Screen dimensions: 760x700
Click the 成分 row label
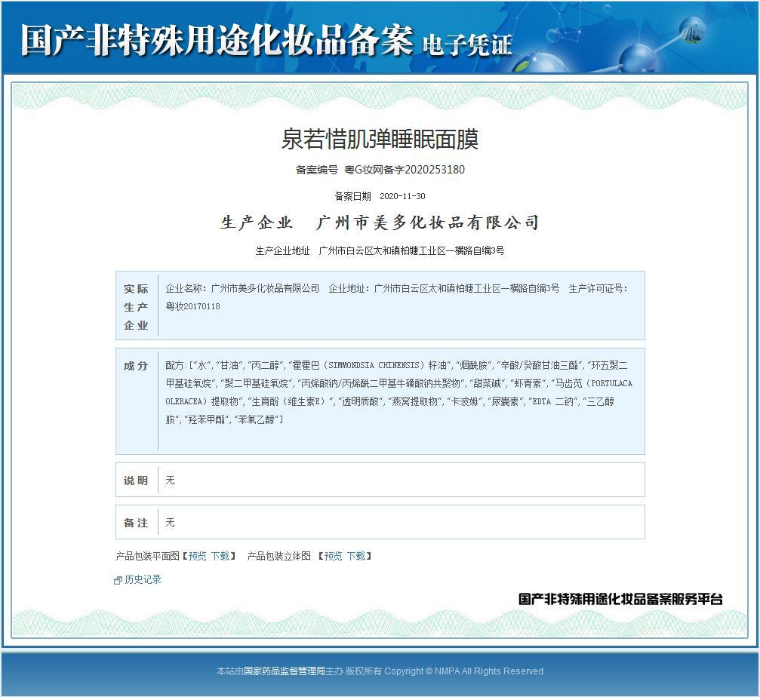point(136,366)
